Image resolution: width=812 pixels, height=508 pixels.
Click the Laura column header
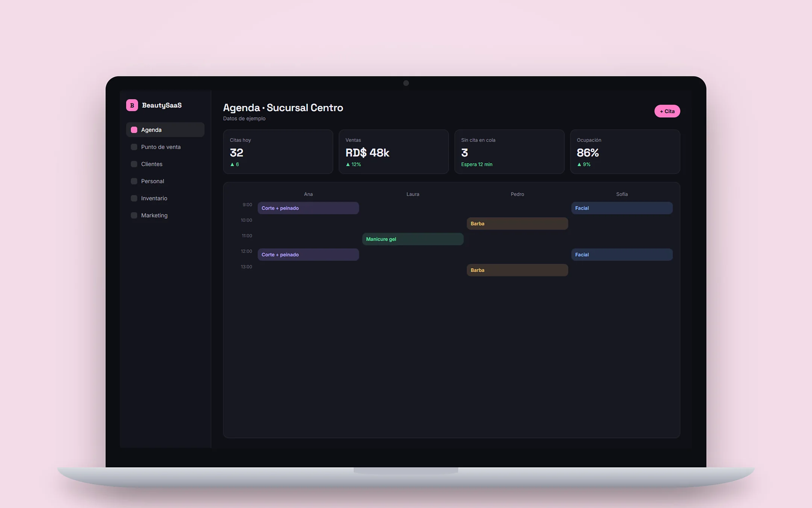tap(413, 194)
